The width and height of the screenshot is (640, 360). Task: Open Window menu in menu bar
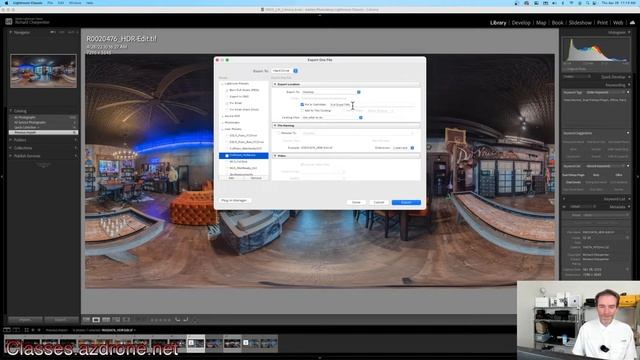(75, 3)
